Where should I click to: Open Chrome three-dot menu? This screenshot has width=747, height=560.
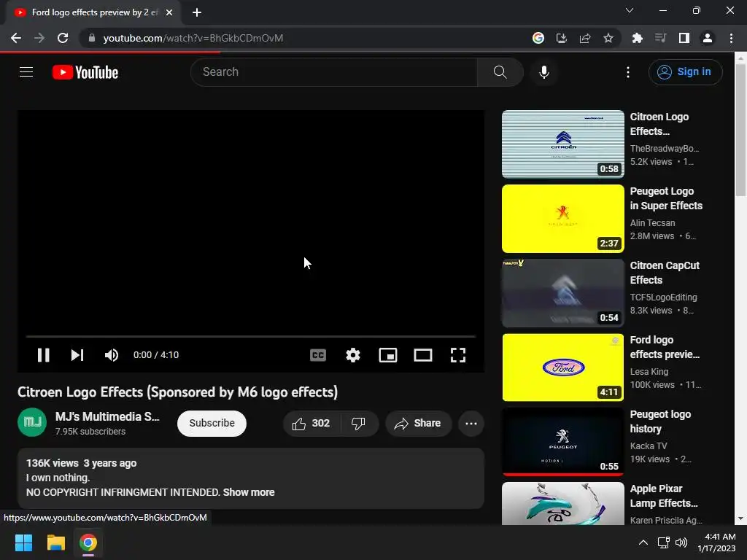coord(731,38)
